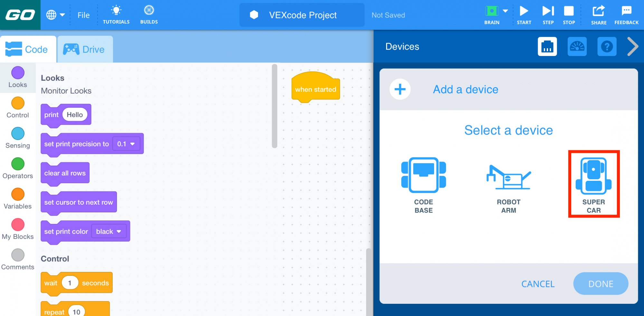Viewport: 644px width, 316px height.
Task: Edit the Hello text in print block
Action: [75, 115]
